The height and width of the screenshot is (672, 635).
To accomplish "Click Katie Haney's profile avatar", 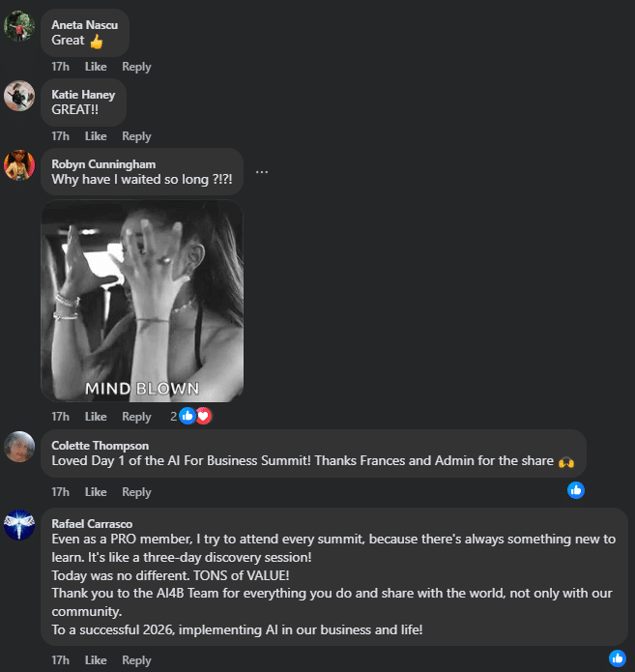I will click(19, 96).
